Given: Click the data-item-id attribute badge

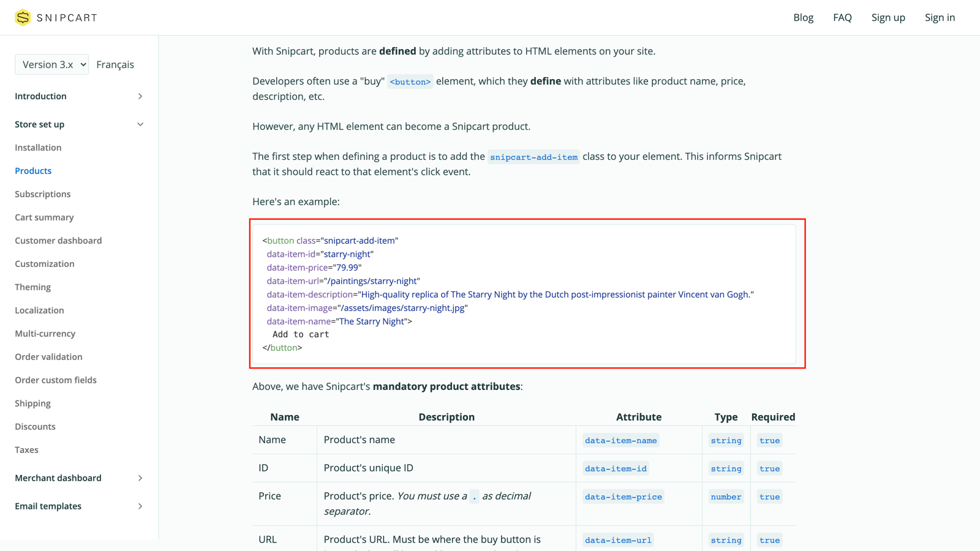Looking at the screenshot, I should (615, 468).
